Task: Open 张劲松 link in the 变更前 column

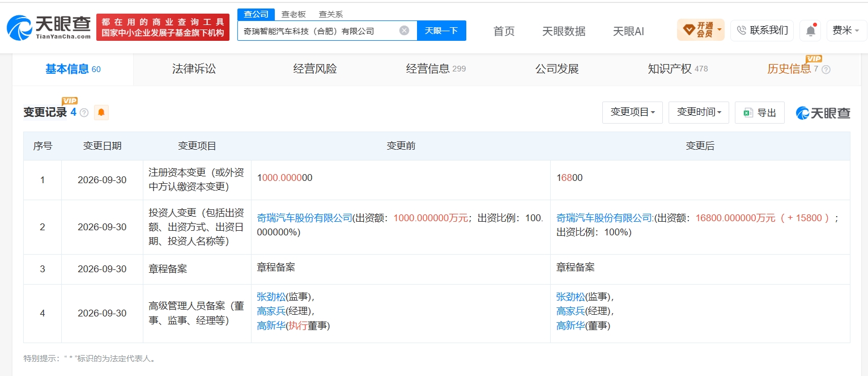Action: point(271,297)
